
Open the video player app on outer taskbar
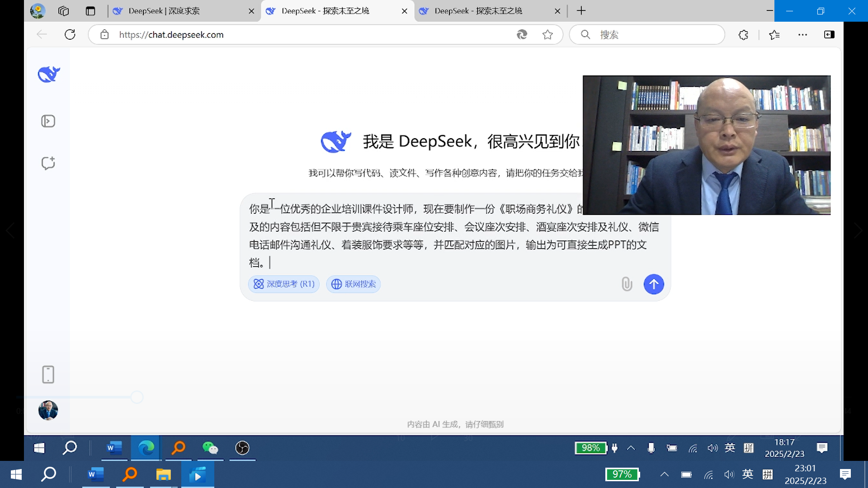pos(198,474)
